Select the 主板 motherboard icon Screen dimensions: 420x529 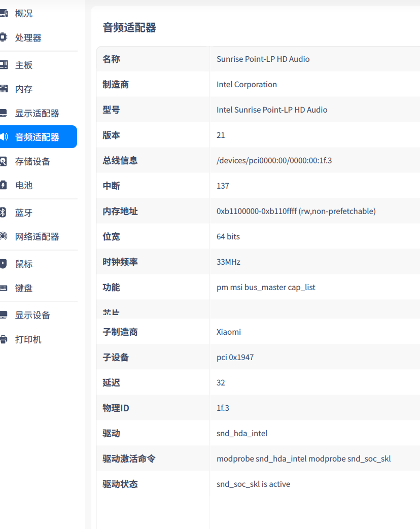(x=4, y=65)
